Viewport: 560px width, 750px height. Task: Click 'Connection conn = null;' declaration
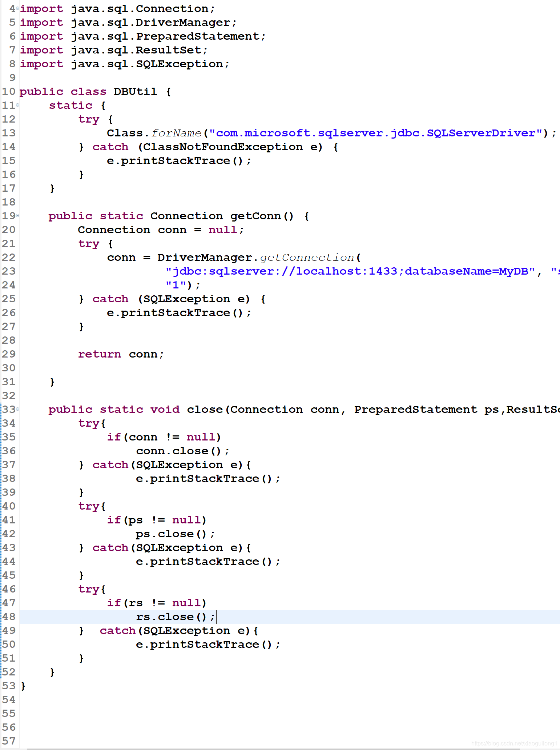pyautogui.click(x=161, y=230)
